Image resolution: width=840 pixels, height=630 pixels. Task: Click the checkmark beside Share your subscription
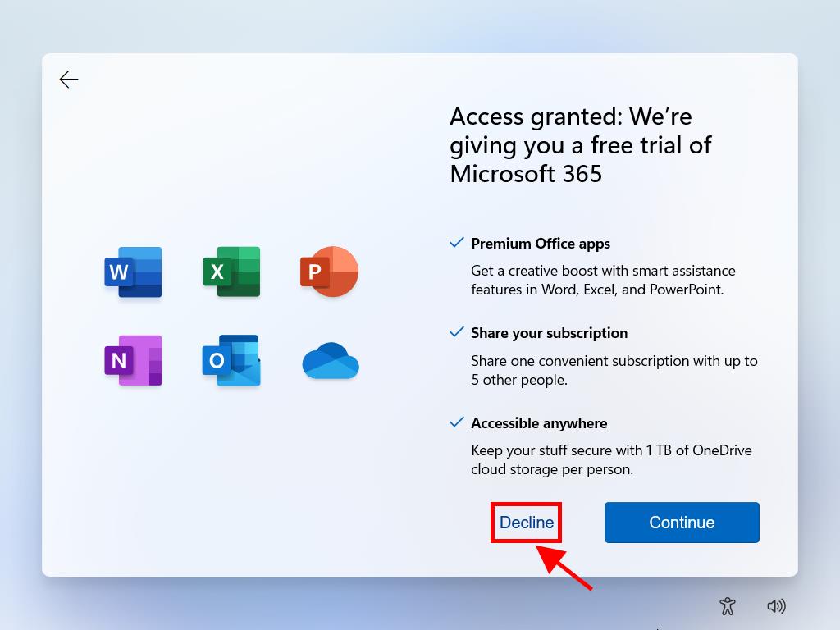pyautogui.click(x=457, y=332)
